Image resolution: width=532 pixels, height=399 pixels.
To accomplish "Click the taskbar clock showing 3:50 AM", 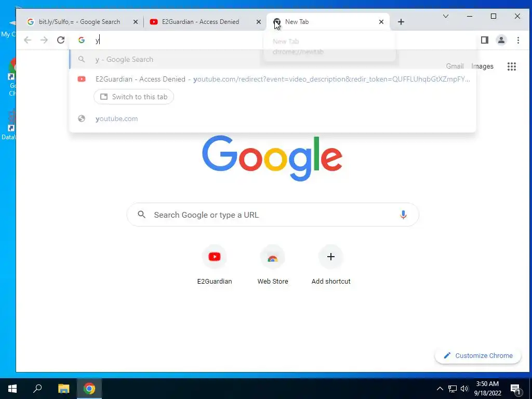I will (487, 389).
